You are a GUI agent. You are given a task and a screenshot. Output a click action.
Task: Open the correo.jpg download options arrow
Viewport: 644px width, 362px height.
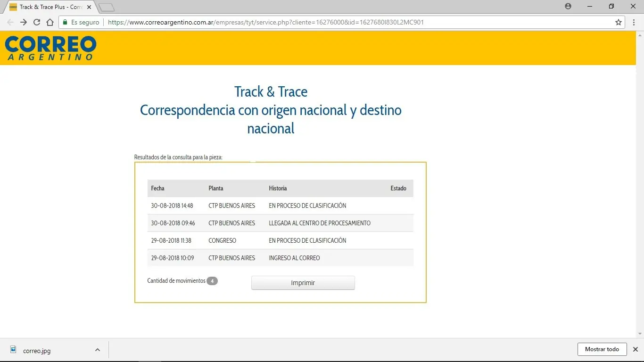(98, 350)
